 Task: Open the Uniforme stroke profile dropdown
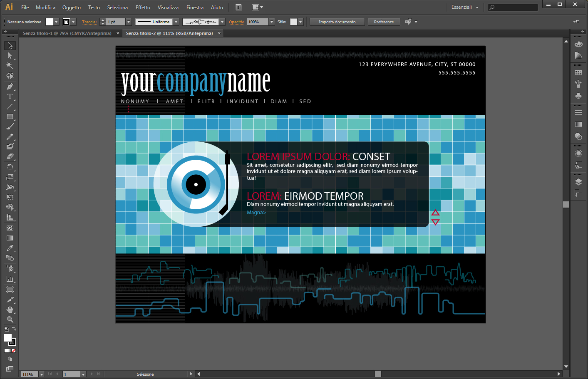click(176, 22)
